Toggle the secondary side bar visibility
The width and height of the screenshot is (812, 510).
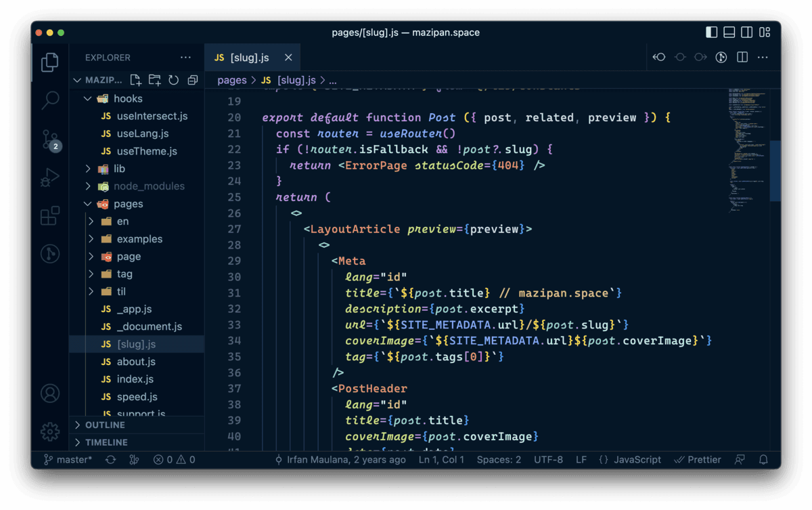747,32
